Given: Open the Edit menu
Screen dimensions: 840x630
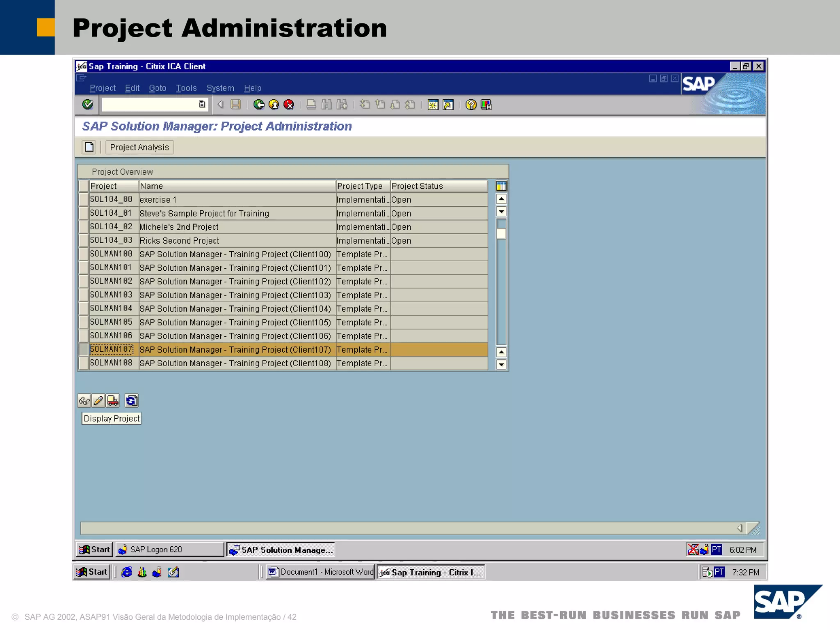Looking at the screenshot, I should 132,88.
